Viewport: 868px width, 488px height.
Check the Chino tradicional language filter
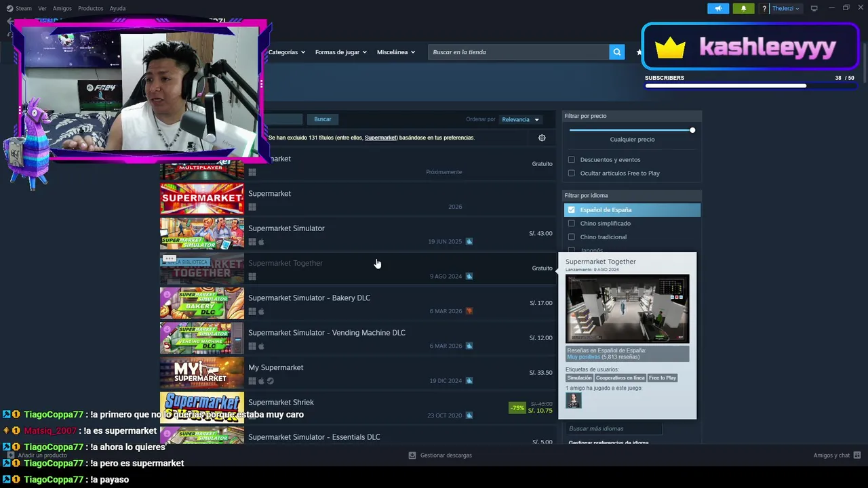[571, 237]
